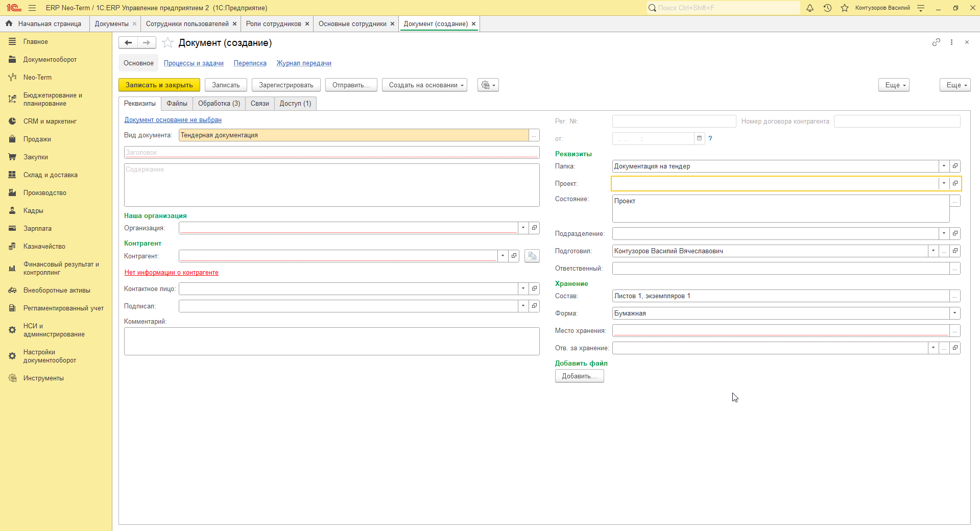Expand Подразделение dropdown arrow
Screen dimensions: 980x531
click(944, 233)
